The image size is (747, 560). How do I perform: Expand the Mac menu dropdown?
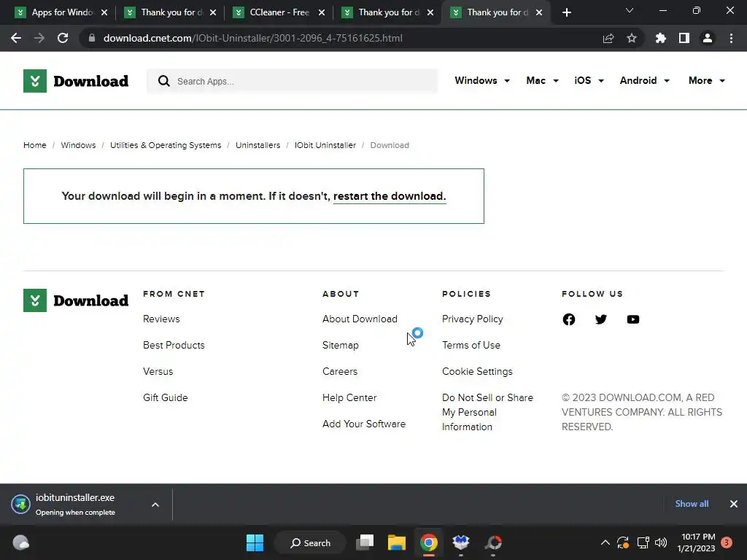tap(542, 80)
